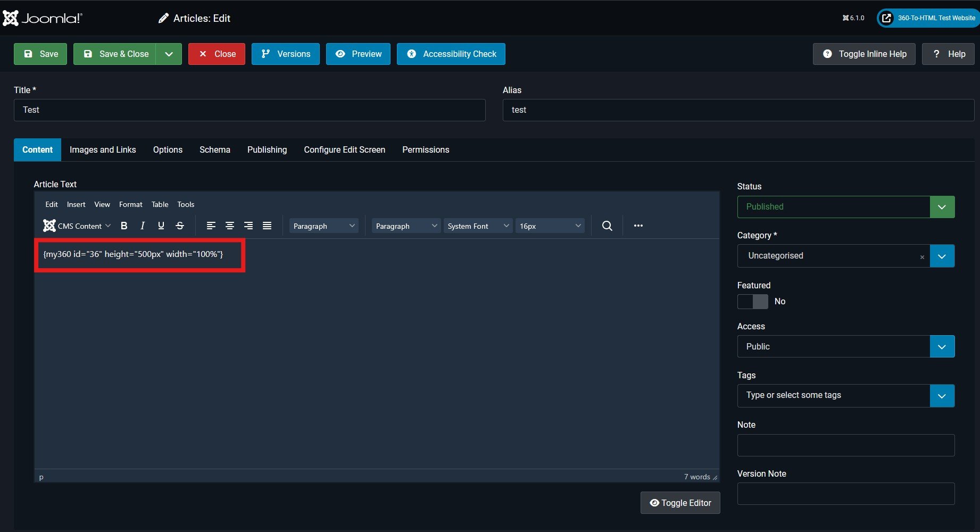The image size is (980, 532).
Task: Click the p element path in status bar
Action: click(41, 477)
